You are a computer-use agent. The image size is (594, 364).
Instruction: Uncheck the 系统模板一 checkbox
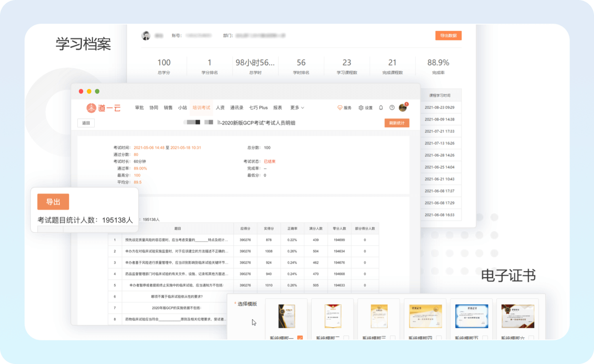pyautogui.click(x=300, y=338)
